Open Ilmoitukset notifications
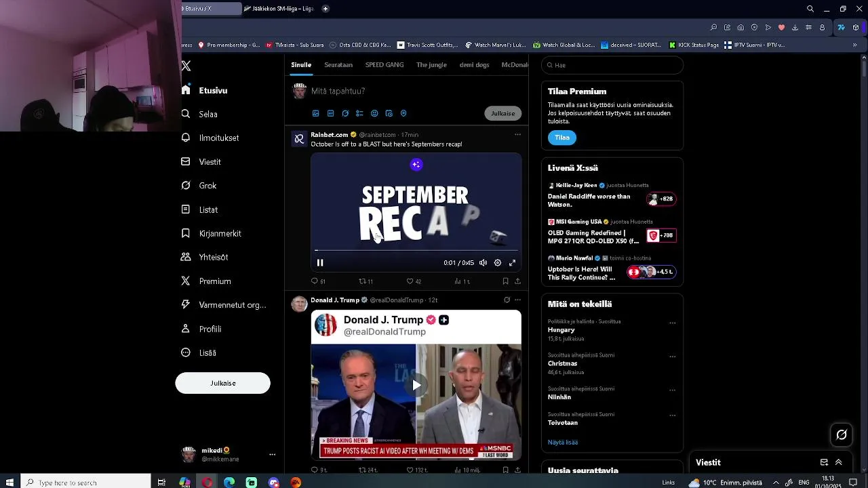 tap(210, 138)
